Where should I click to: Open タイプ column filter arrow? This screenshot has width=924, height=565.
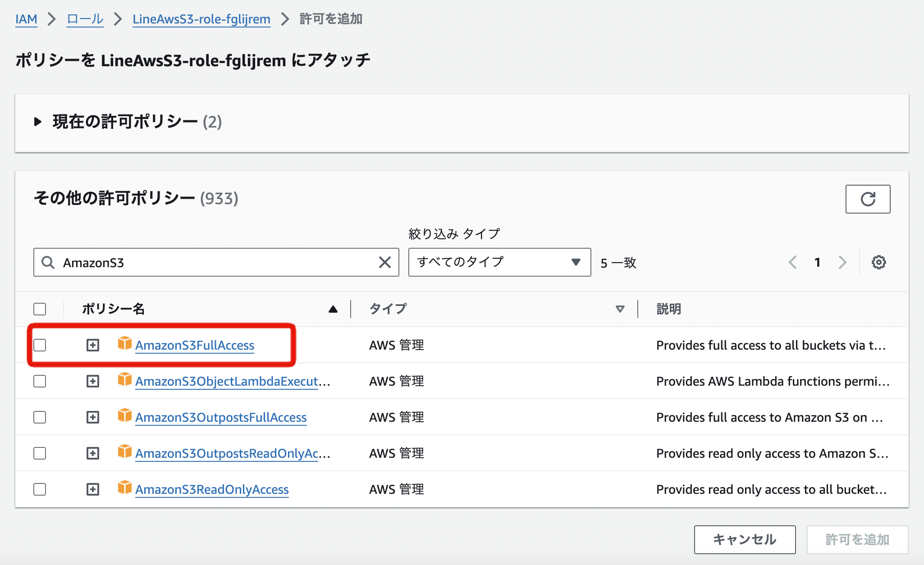click(x=620, y=309)
